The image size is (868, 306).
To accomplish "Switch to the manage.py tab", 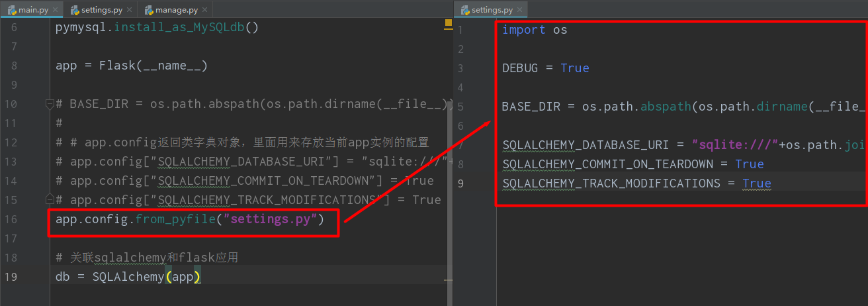I will coord(175,10).
